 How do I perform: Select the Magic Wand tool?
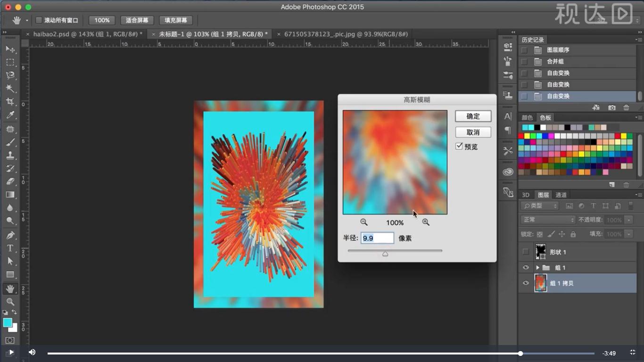pos(10,89)
